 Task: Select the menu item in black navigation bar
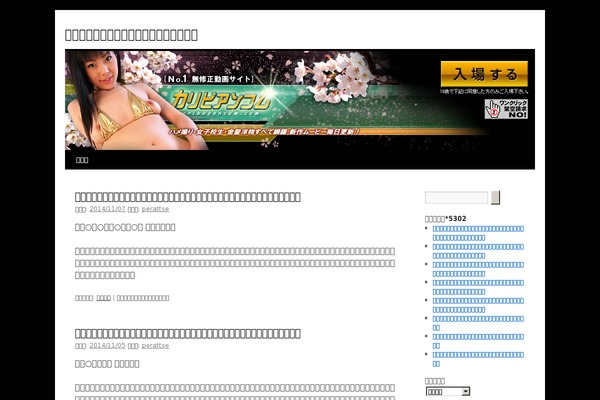82,160
